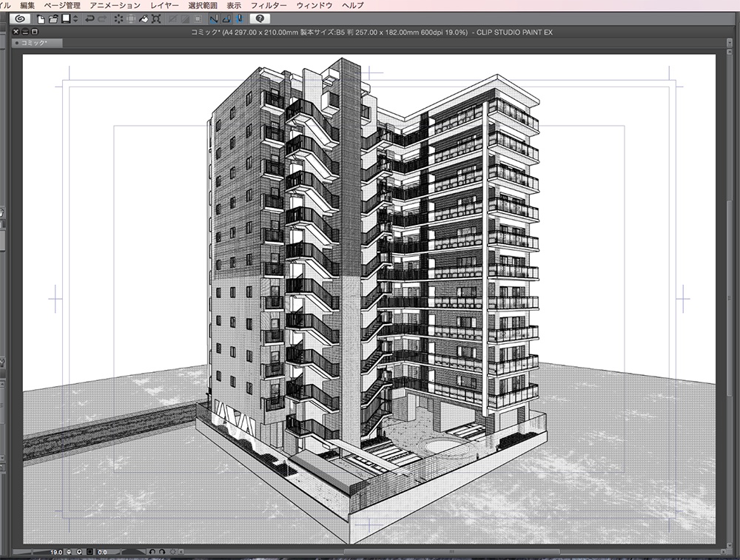Screen dimensions: 740x560
Task: Undo the last action with the Undo arrow
Action: coord(90,21)
